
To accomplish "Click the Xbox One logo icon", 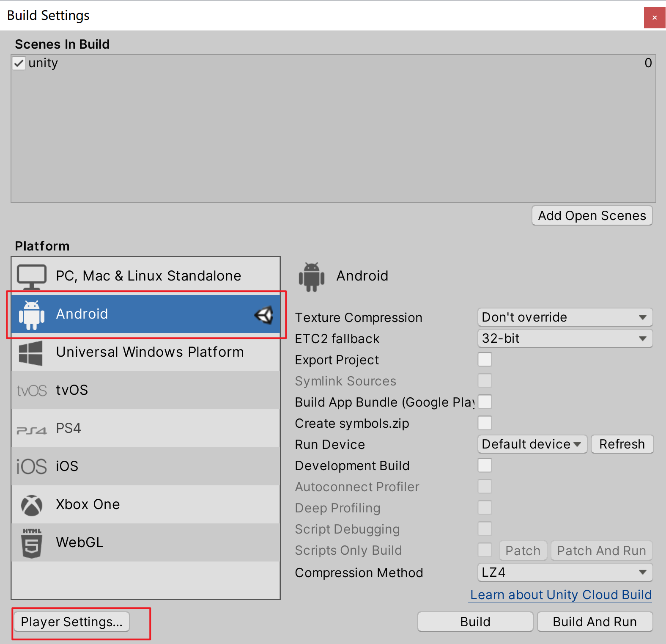I will coord(32,505).
